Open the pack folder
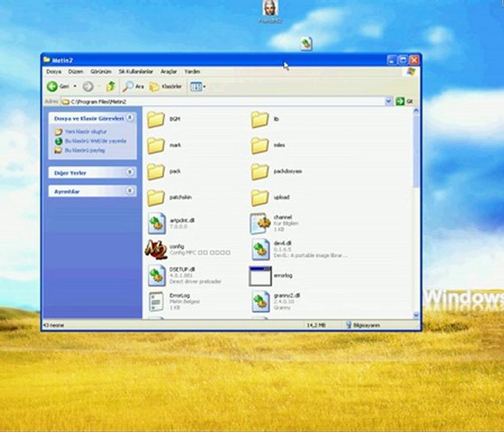The width and height of the screenshot is (504, 432). [x=156, y=172]
